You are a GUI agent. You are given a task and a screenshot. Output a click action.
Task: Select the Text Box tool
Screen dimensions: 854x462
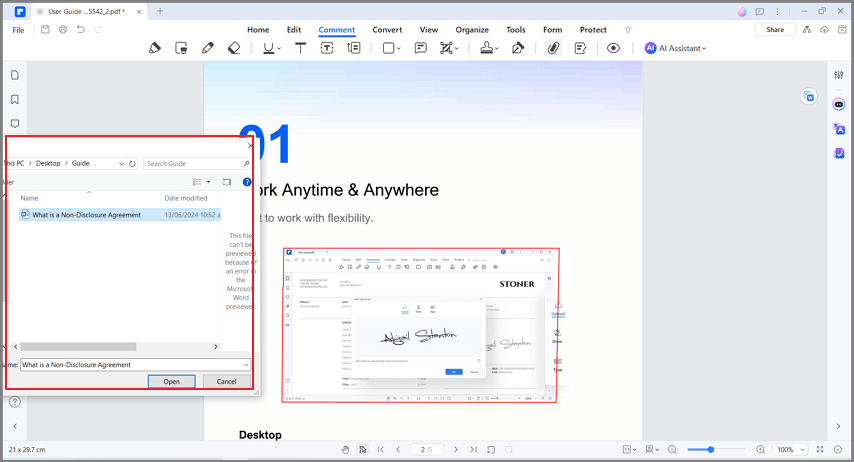(327, 48)
